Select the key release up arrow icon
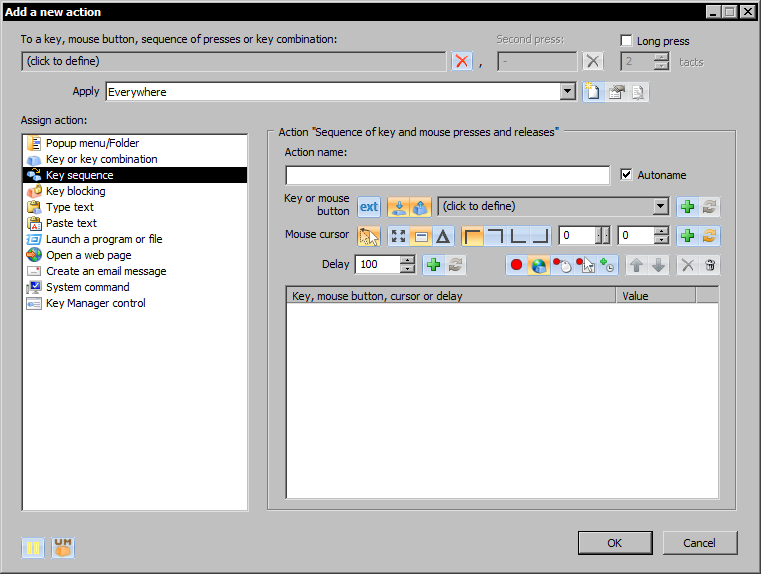The image size is (761, 574). tap(420, 207)
